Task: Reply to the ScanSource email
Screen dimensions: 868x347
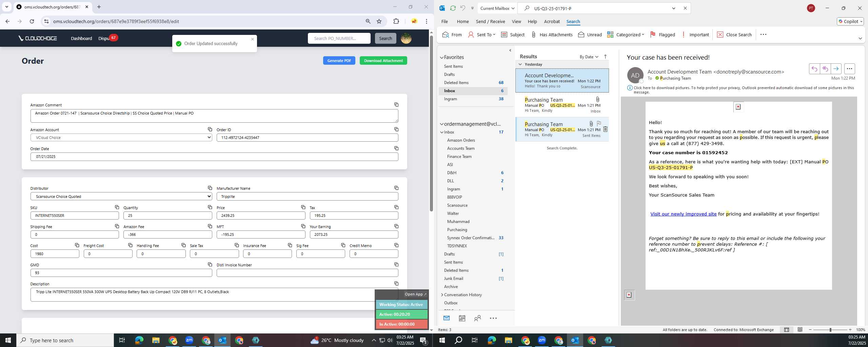Action: (x=814, y=69)
